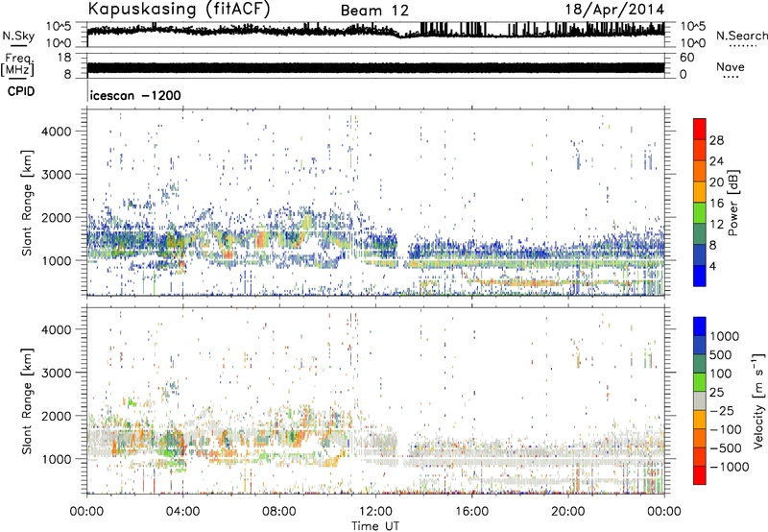768x532 pixels.
Task: Select the '100' label on the Velocity color bar
Action: (721, 374)
